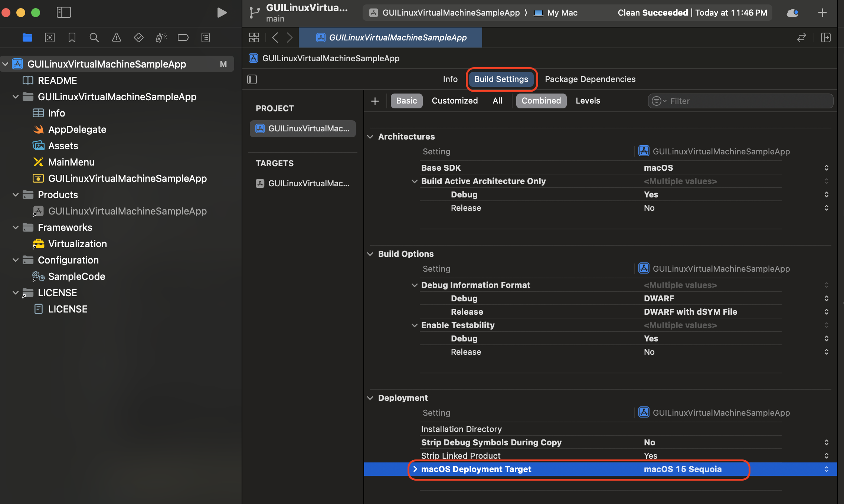Viewport: 844px width, 504px height.
Task: Open the Test navigator diamond icon
Action: click(139, 37)
